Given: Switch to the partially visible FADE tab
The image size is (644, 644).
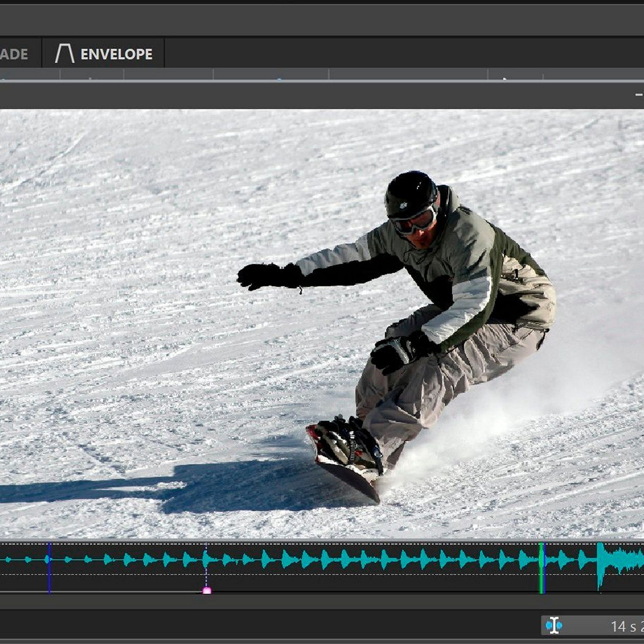Looking at the screenshot, I should click(15, 54).
